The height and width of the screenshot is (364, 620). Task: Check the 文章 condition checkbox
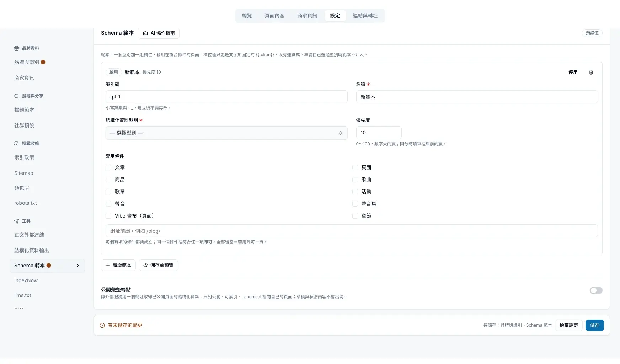click(108, 167)
